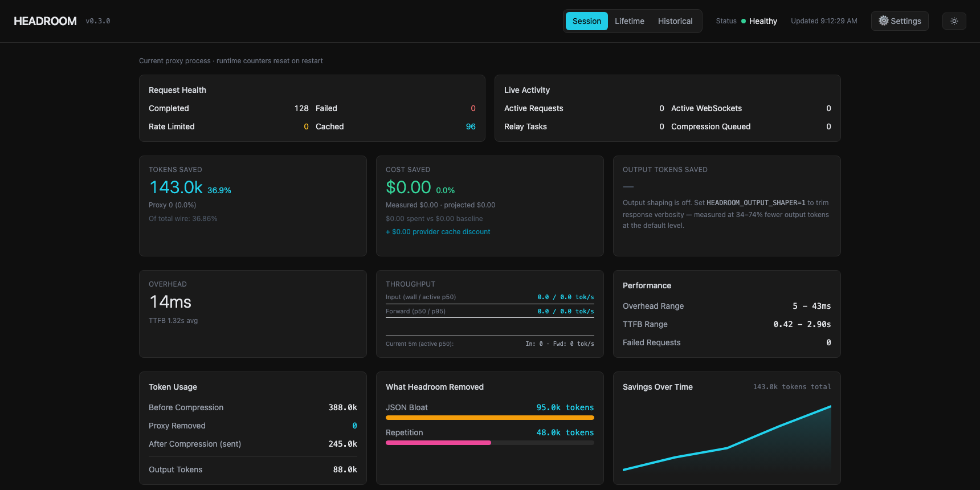
Task: Select the Completed count 128
Action: pos(301,108)
